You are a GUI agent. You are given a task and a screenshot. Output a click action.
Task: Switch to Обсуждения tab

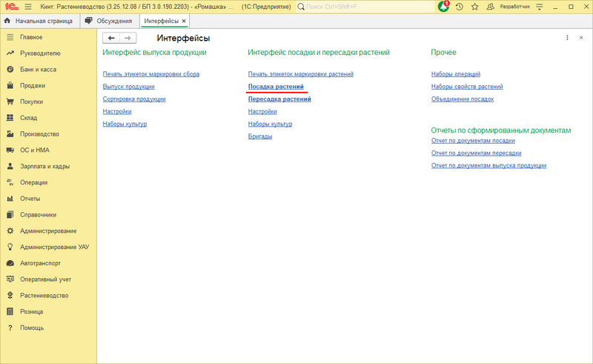coord(110,21)
